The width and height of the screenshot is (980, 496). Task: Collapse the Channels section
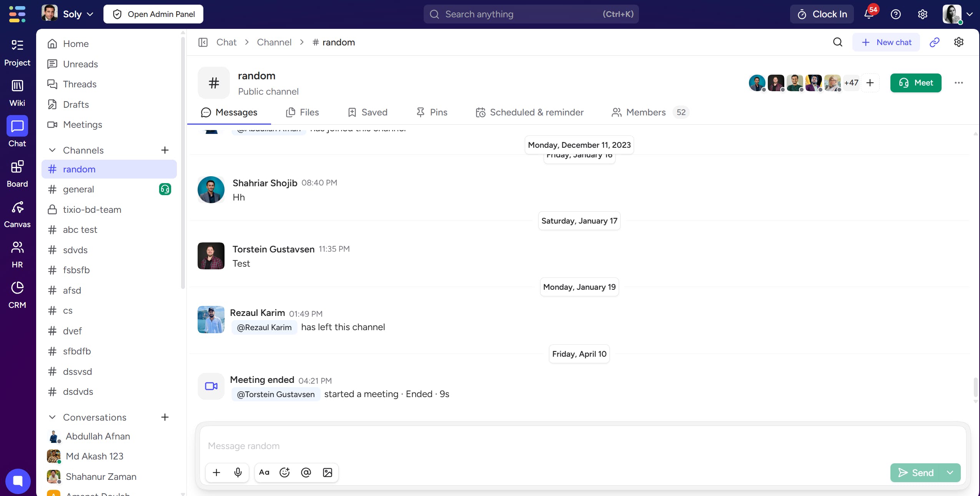pyautogui.click(x=52, y=150)
